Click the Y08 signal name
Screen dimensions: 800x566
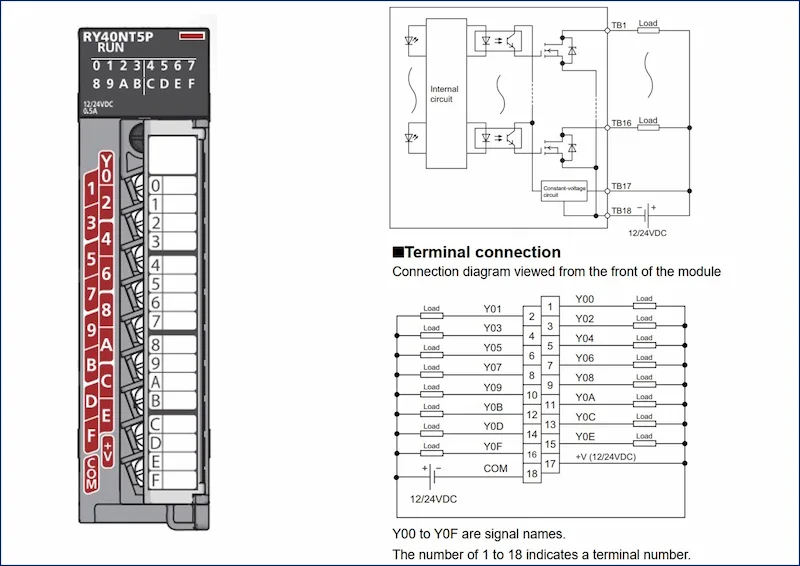[585, 378]
